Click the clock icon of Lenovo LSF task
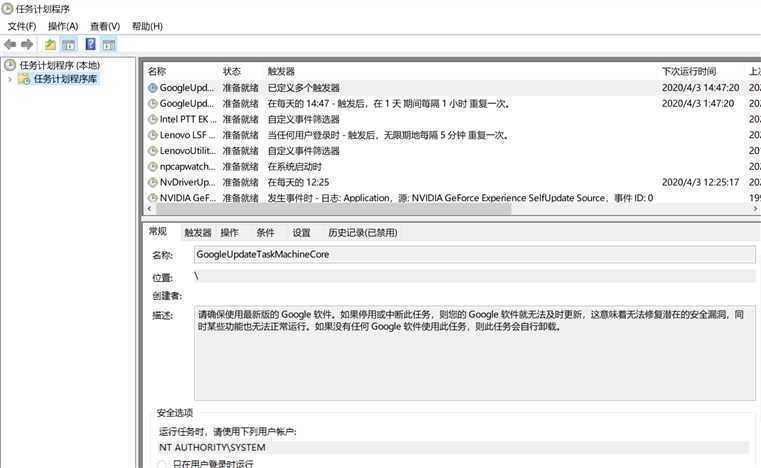The height and width of the screenshot is (468, 761). point(152,135)
